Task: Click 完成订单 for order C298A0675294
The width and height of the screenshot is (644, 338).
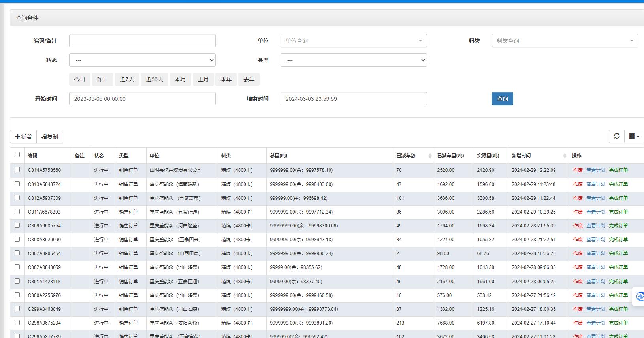Action: (618, 323)
